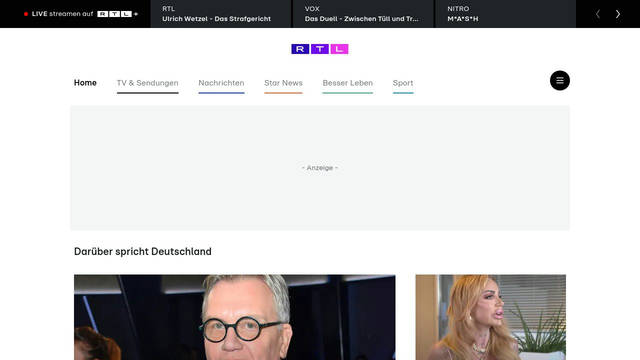This screenshot has width=640, height=360.
Task: Click the Darüber spricht Deutschland heading
Action: 143,251
